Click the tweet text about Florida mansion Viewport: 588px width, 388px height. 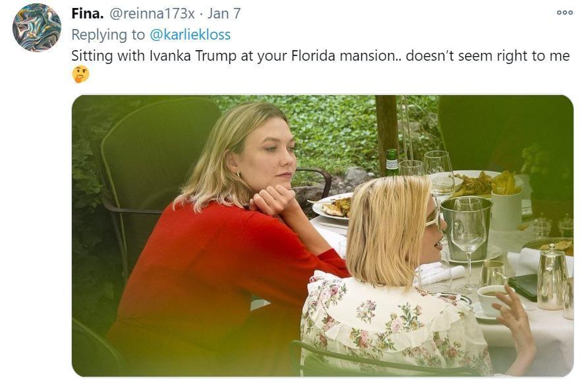click(320, 55)
